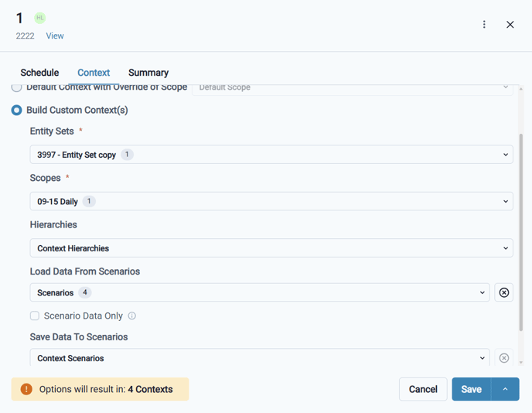
Task: Clear the Load Data From Scenarios selection
Action: tap(504, 293)
